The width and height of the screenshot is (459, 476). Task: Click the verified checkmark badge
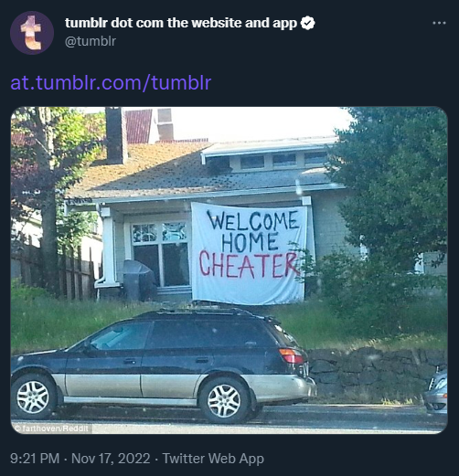click(x=307, y=23)
